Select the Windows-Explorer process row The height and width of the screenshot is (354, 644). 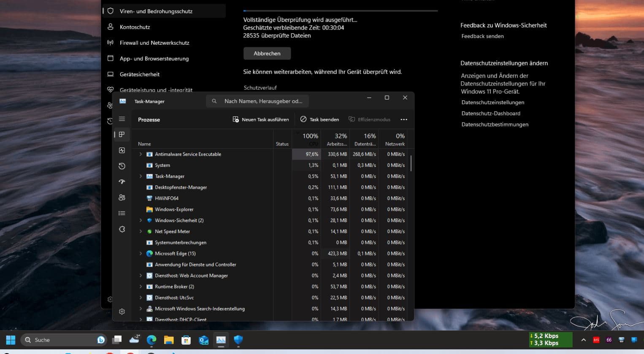270,209
